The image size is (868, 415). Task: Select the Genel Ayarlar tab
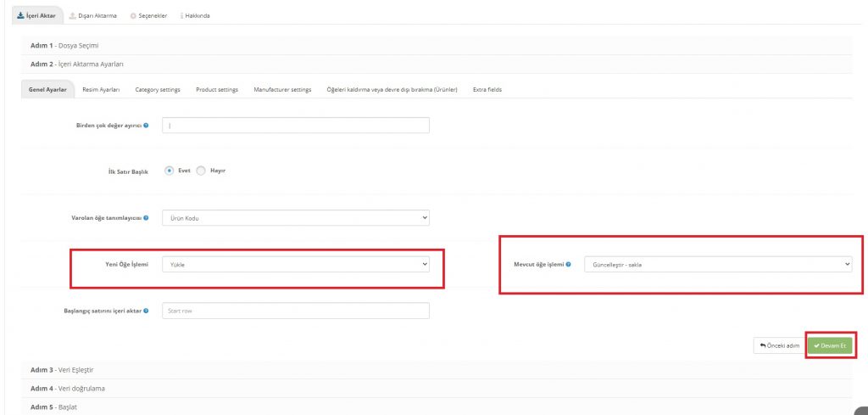47,89
